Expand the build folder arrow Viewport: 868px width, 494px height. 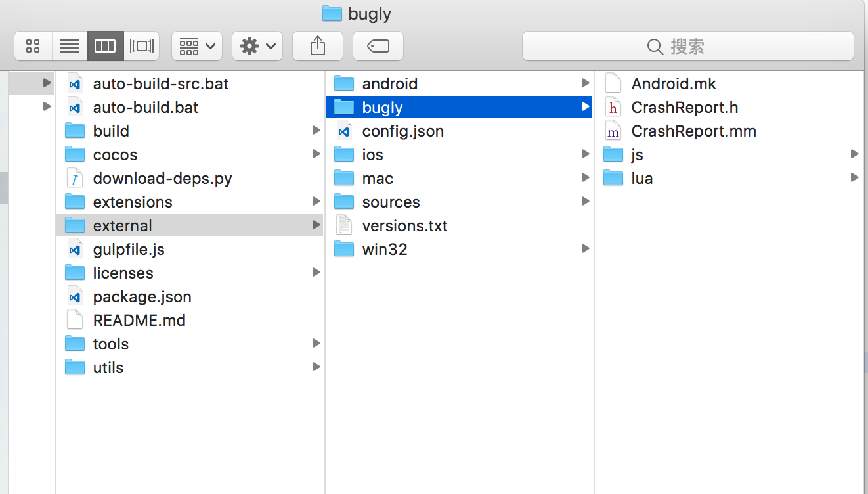pyautogui.click(x=316, y=131)
